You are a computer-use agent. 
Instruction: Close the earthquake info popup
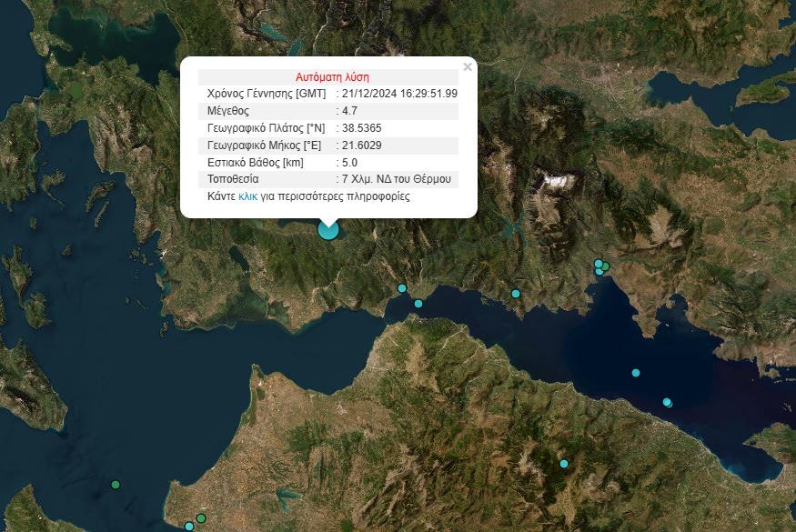tap(468, 66)
